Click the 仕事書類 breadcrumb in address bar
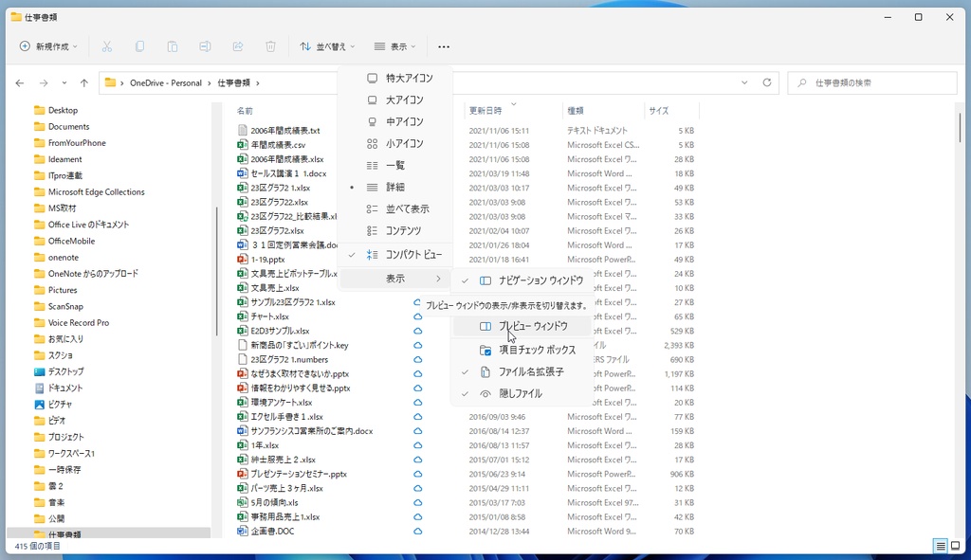The height and width of the screenshot is (560, 971). [233, 83]
